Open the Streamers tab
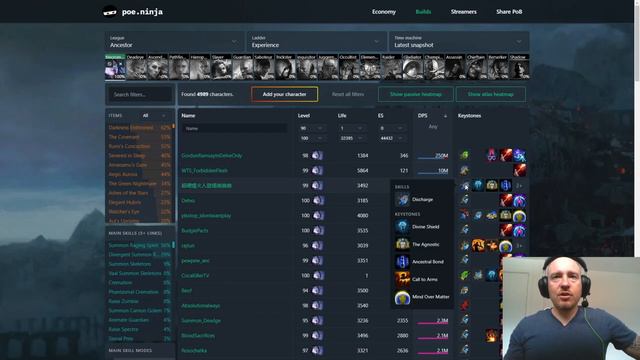 coord(464,12)
